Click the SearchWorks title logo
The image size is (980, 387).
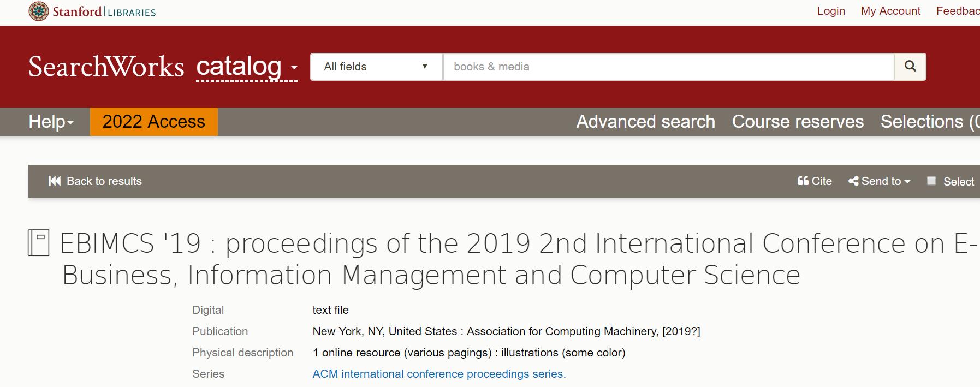click(x=106, y=67)
